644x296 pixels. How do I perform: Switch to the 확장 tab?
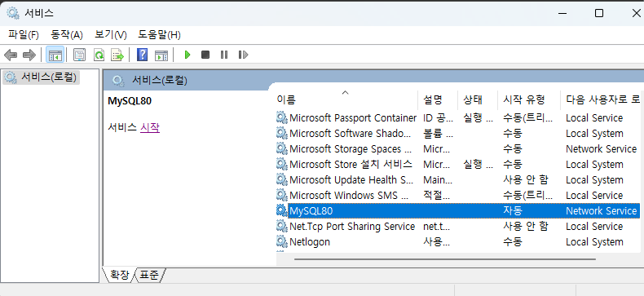click(120, 275)
